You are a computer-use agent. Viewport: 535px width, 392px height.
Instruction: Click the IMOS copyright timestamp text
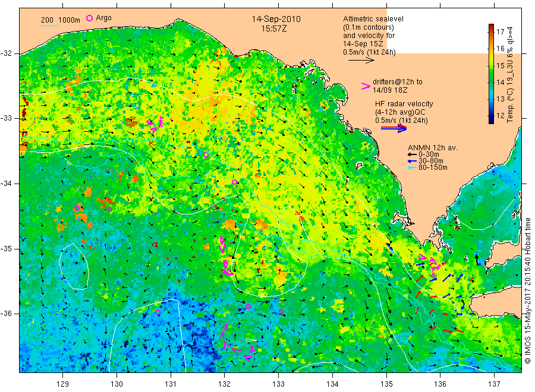point(528,290)
